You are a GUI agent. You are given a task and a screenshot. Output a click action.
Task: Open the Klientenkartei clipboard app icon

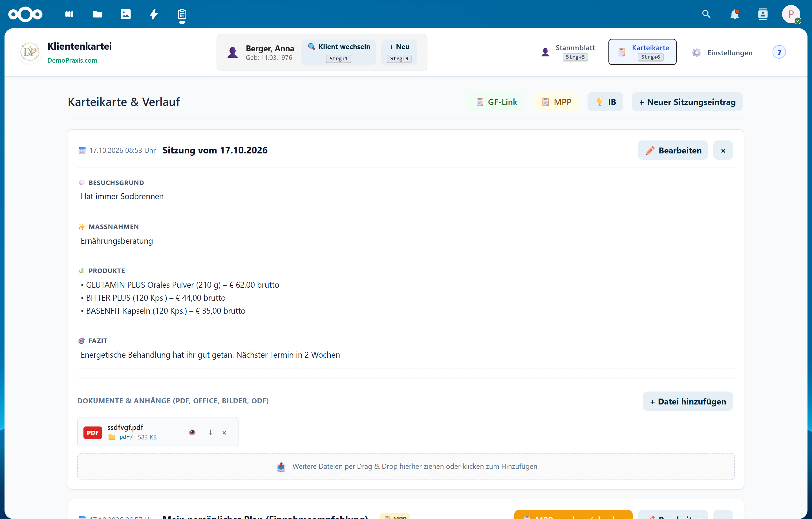182,14
